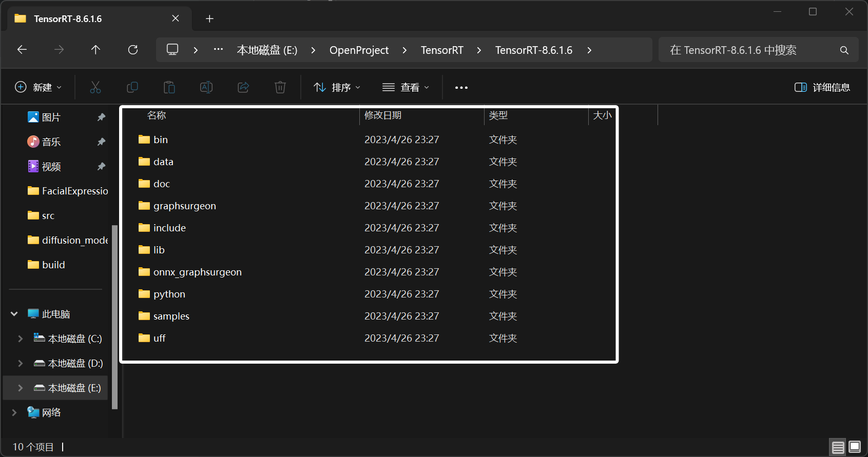Cut the selected item with scissors icon
The image size is (868, 457).
[x=95, y=87]
